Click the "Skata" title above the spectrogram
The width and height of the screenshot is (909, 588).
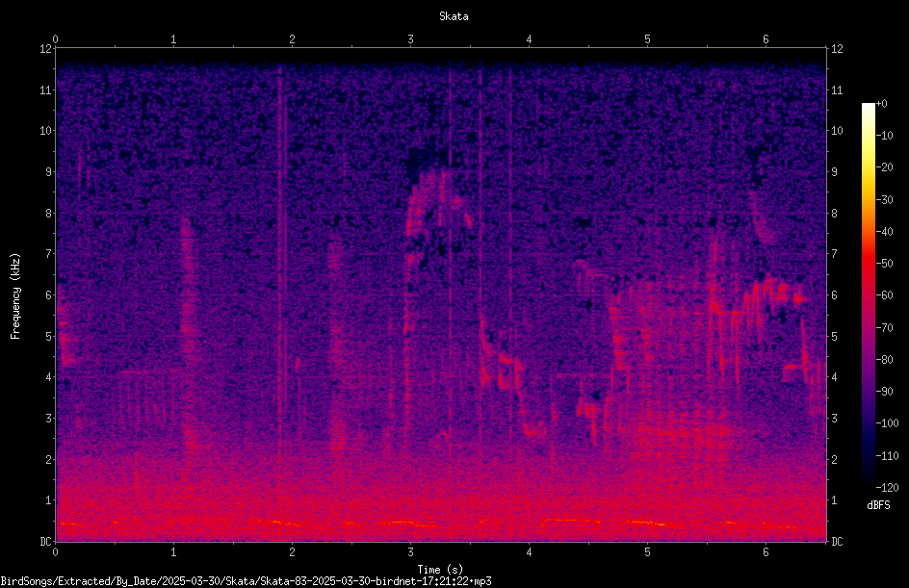pyautogui.click(x=454, y=16)
